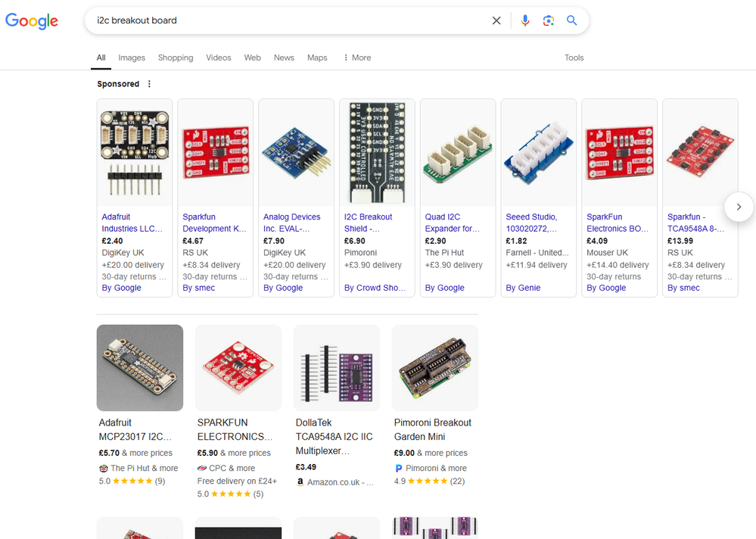Screen dimensions: 756x539
Task: Open the Pimoroni seller icon
Action: pyautogui.click(x=399, y=468)
